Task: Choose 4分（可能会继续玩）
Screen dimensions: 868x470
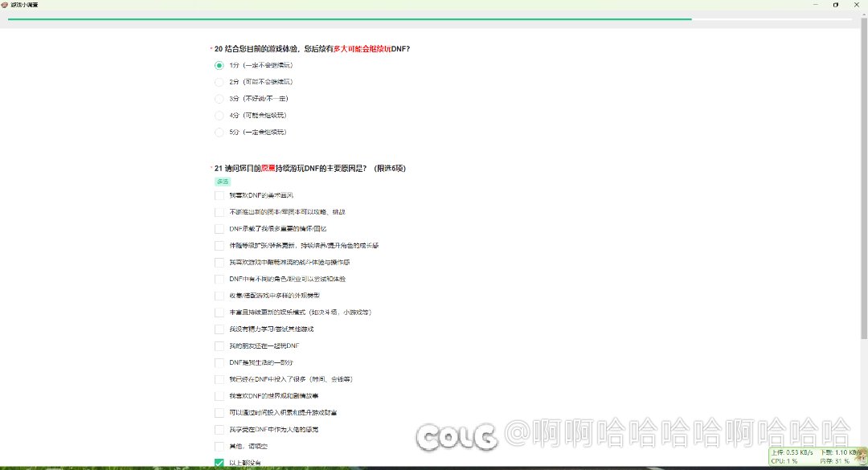Action: [219, 115]
